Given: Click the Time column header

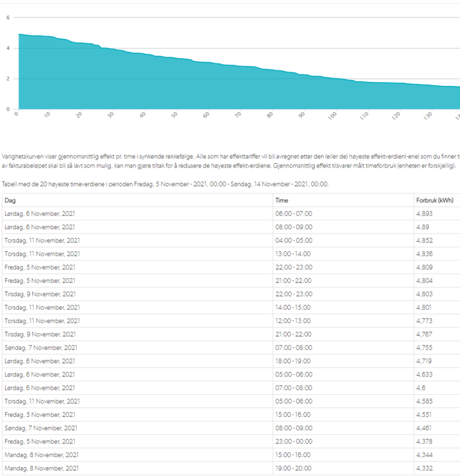Looking at the screenshot, I should click(282, 200).
